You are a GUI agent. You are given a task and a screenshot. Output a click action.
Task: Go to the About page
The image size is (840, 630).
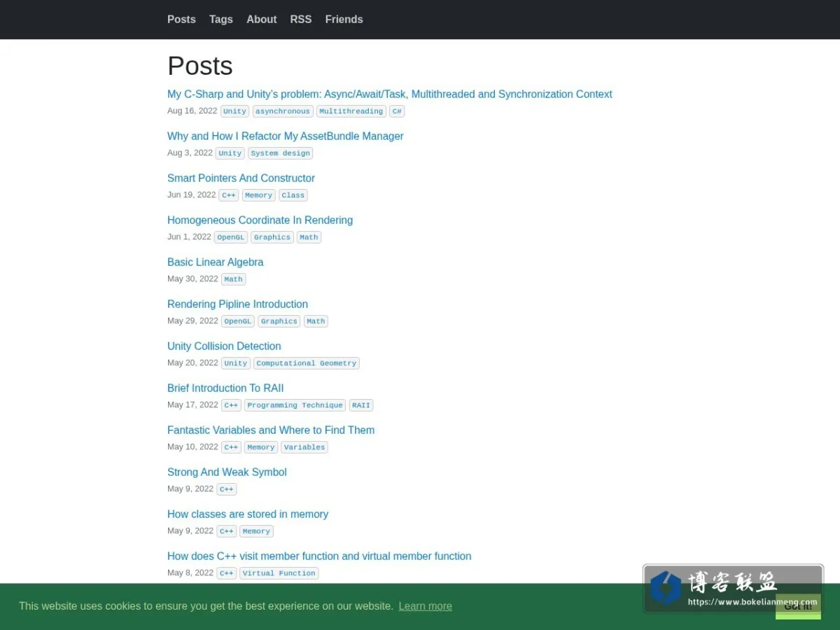[261, 20]
